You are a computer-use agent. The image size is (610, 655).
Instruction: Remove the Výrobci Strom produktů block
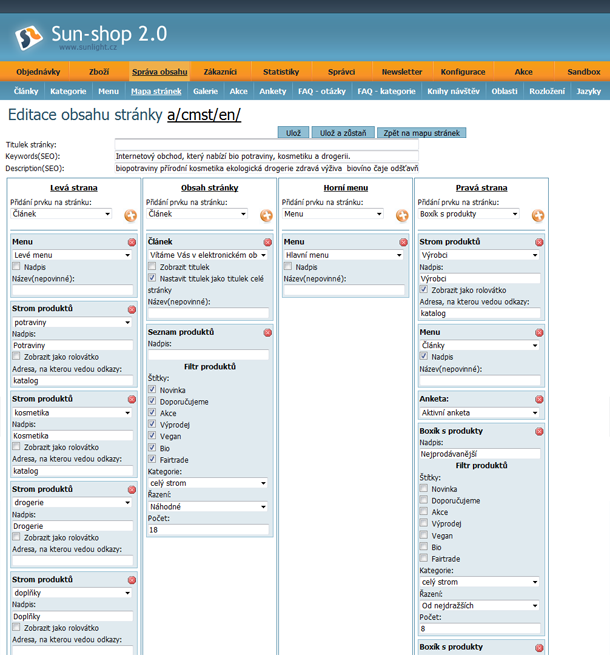pyautogui.click(x=539, y=242)
